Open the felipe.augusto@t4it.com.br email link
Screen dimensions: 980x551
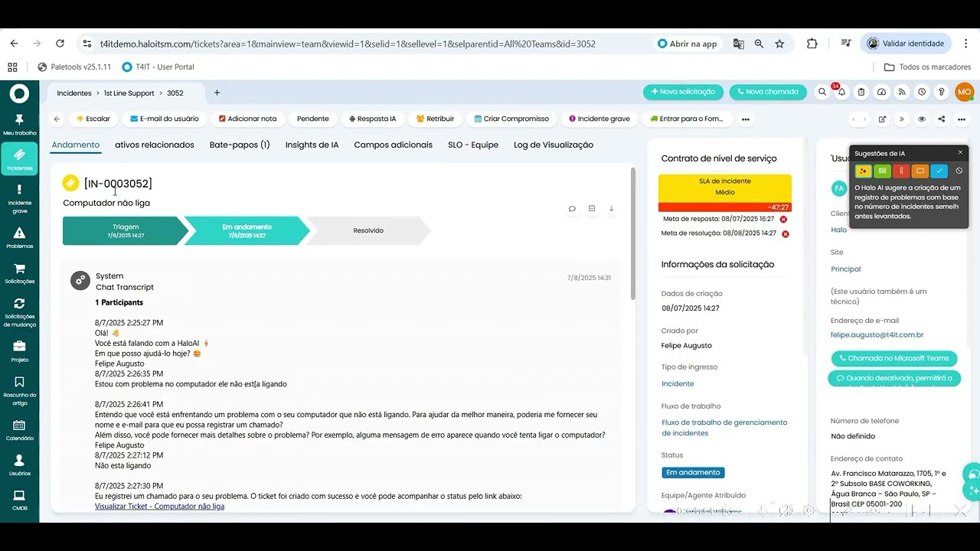877,334
